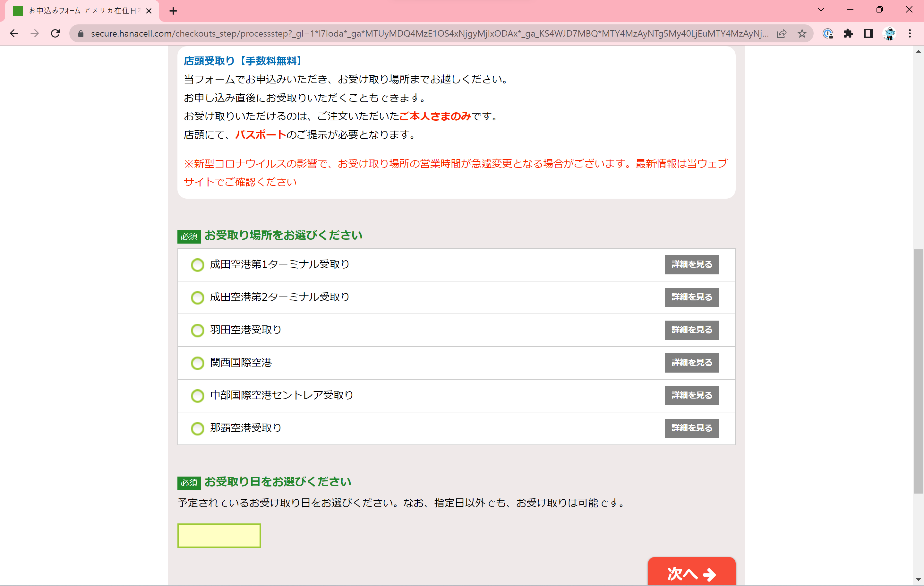Open the Extensions puzzle icon

(848, 33)
